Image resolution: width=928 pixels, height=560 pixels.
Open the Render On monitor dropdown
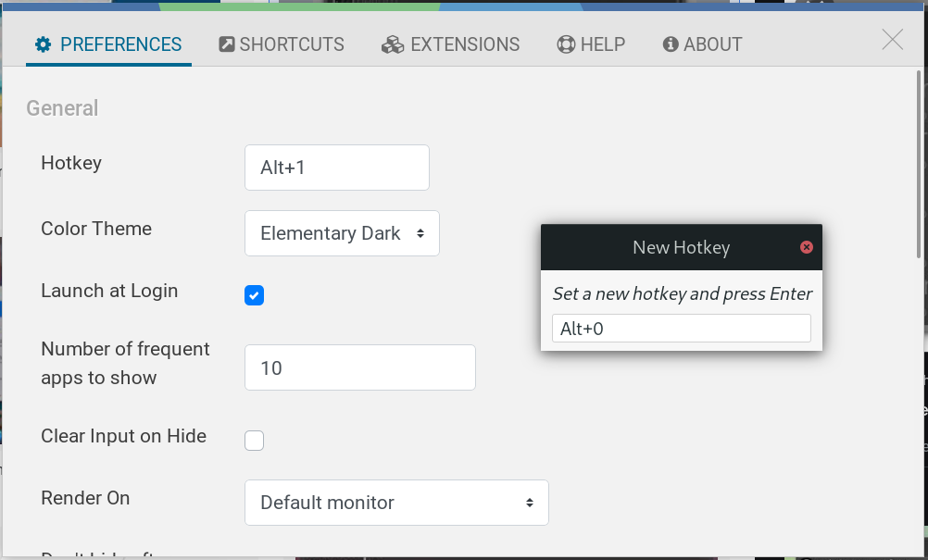pos(396,502)
